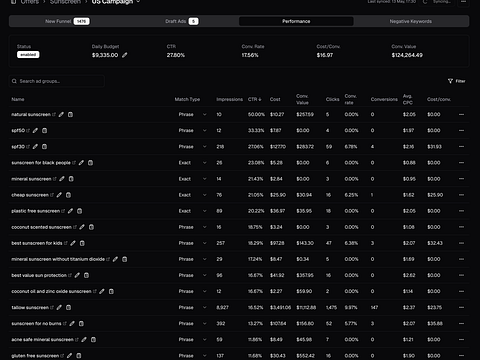Open match type dropdown for spf30
The width and height of the screenshot is (480, 360).
click(x=192, y=146)
